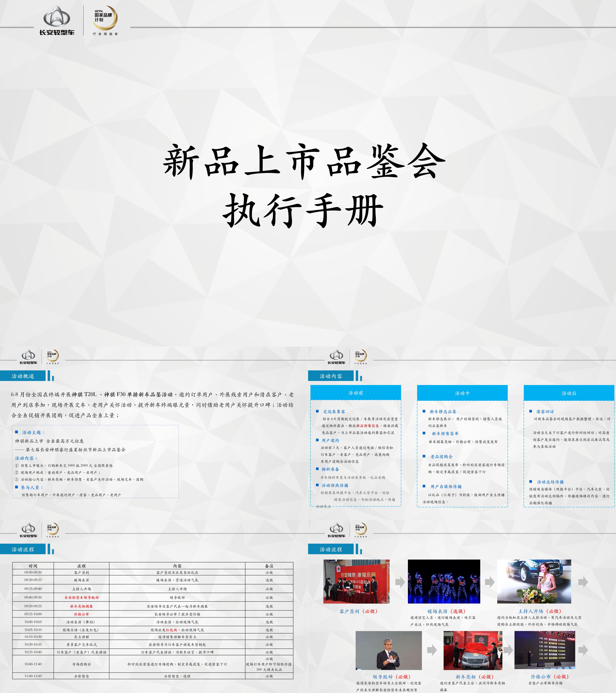Viewport: 616px width, 693px height.
Task: Select the subtitle 执行手册
Action: (x=303, y=211)
